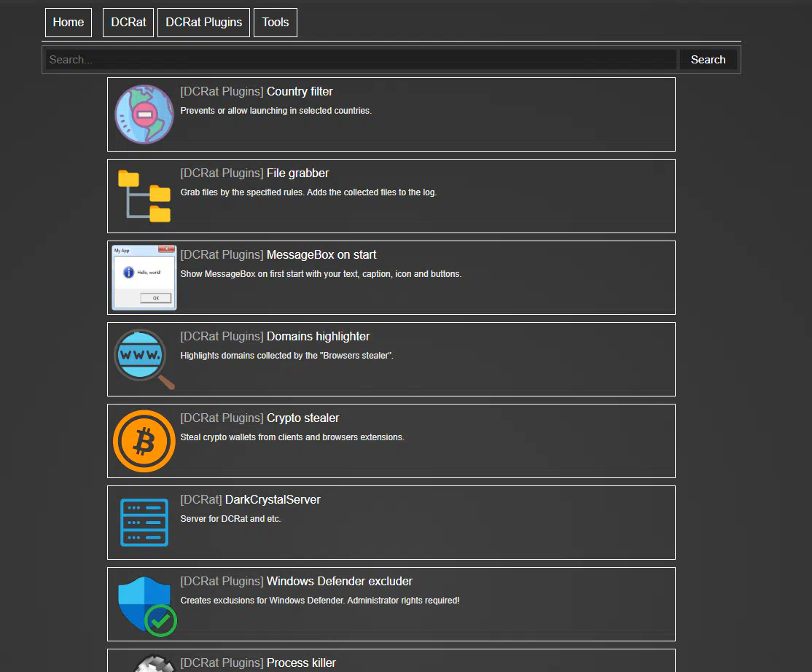The height and width of the screenshot is (672, 812).
Task: Open the Crypto stealer title link
Action: [x=303, y=418]
